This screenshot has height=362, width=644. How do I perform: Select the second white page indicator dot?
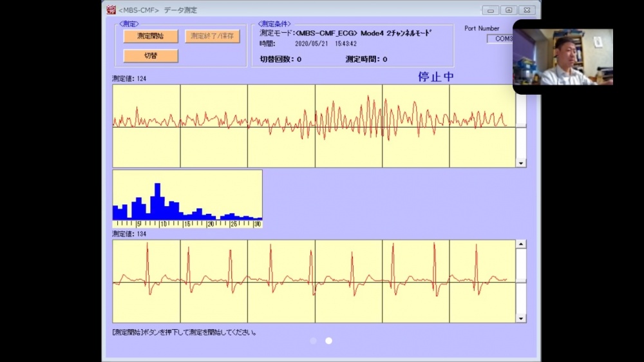(x=328, y=341)
